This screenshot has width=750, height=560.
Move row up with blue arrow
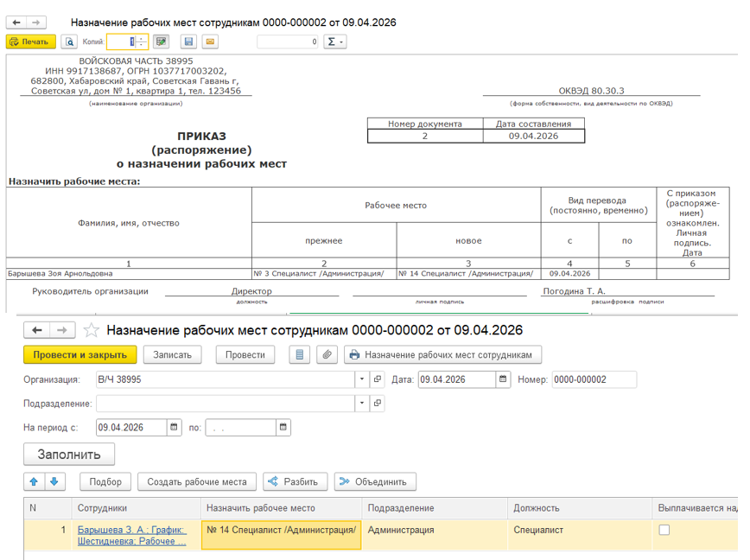[34, 481]
